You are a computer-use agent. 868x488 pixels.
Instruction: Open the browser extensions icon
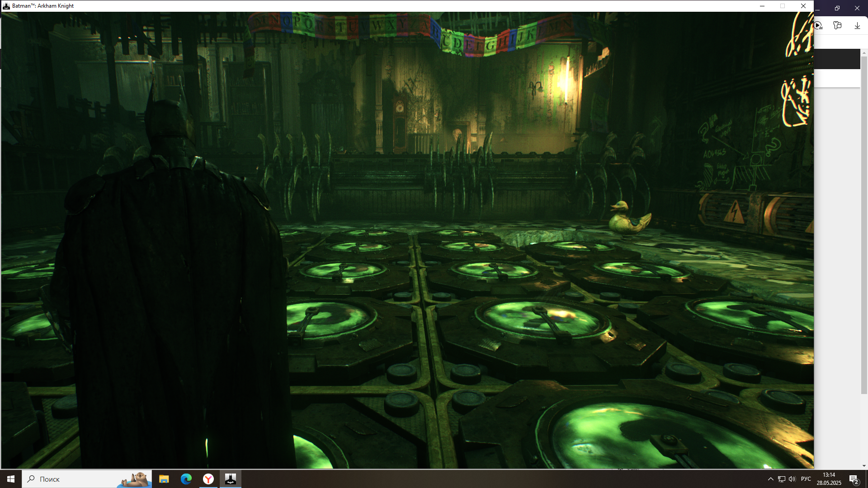pyautogui.click(x=837, y=26)
